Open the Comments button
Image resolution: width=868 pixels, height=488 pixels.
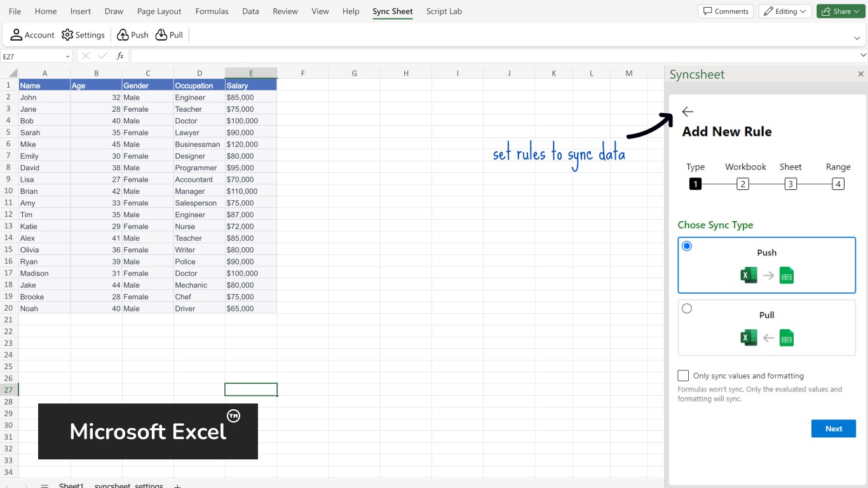coord(726,11)
